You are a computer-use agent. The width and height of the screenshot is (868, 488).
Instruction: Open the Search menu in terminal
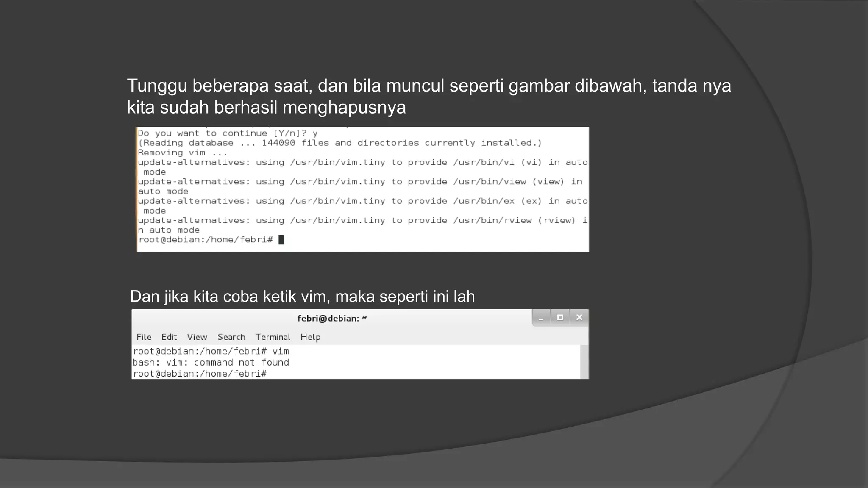point(231,337)
